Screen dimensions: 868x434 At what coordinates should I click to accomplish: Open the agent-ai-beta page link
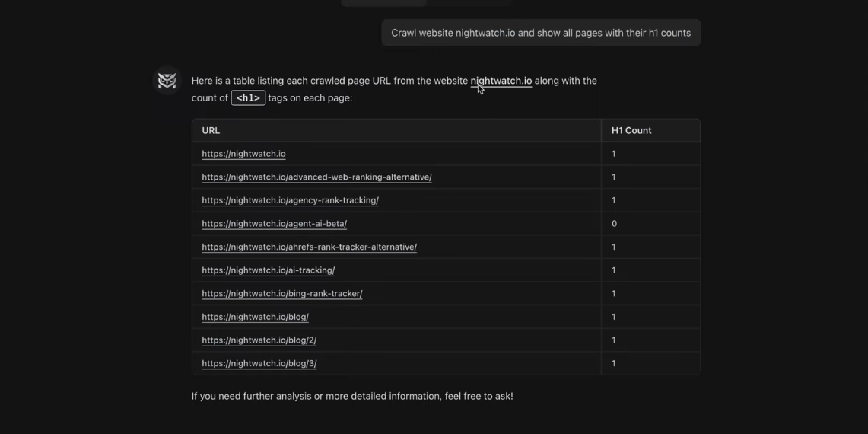274,224
